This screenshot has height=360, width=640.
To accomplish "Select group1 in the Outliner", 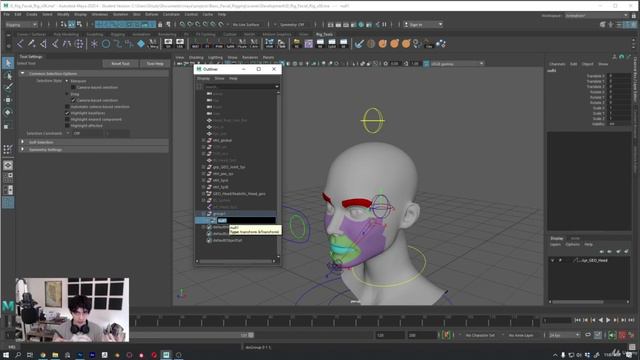I will (x=219, y=213).
